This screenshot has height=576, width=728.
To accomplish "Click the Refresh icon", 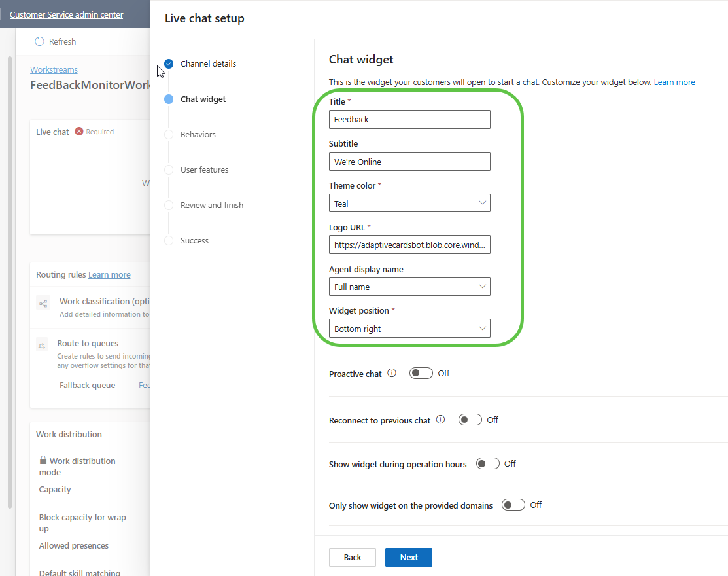I will point(39,41).
